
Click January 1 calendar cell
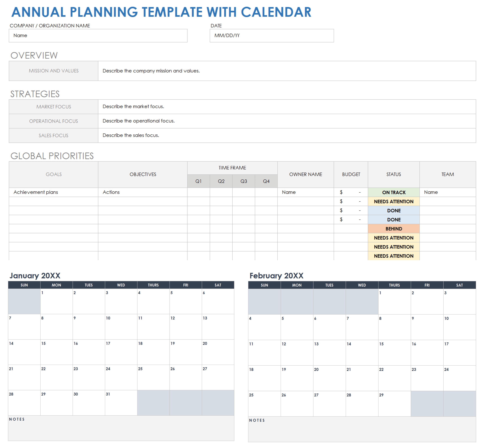57,301
